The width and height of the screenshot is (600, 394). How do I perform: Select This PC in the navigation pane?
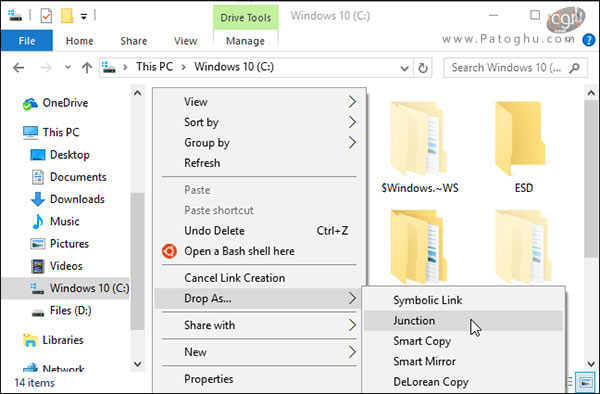click(x=61, y=132)
